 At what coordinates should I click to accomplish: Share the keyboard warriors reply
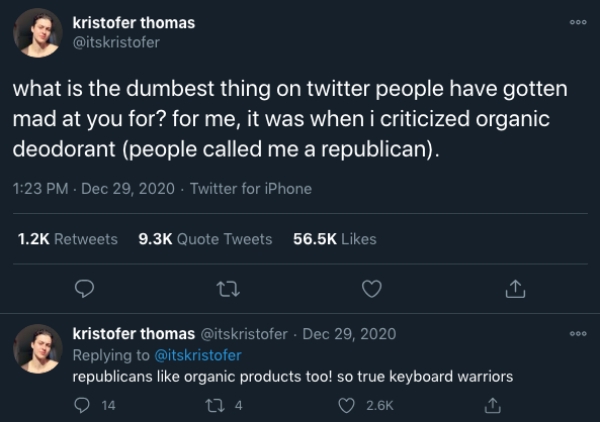tap(491, 404)
